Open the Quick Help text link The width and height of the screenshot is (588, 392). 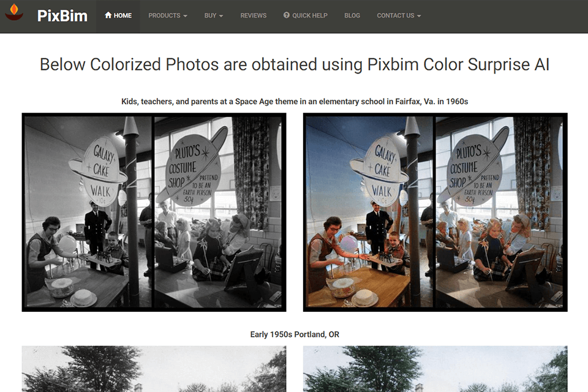310,16
